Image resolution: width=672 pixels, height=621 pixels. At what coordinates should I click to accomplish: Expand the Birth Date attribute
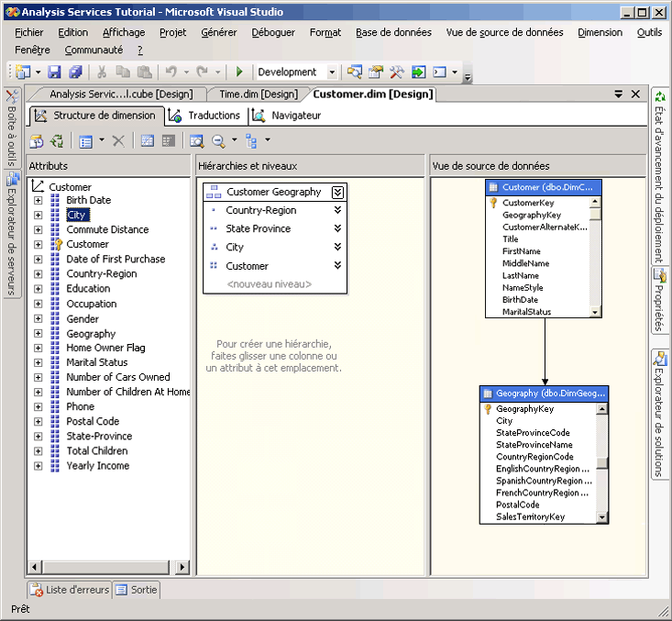(x=39, y=200)
